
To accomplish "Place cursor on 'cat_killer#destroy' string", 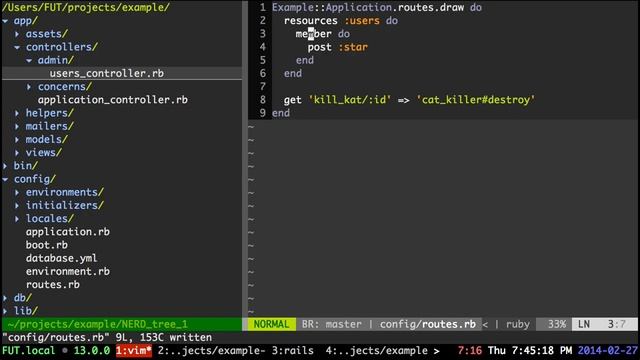I will click(x=476, y=100).
